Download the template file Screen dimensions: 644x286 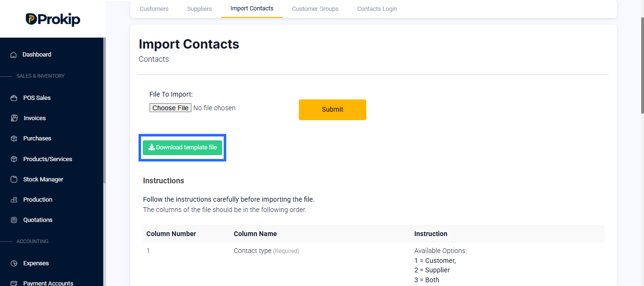tap(182, 147)
